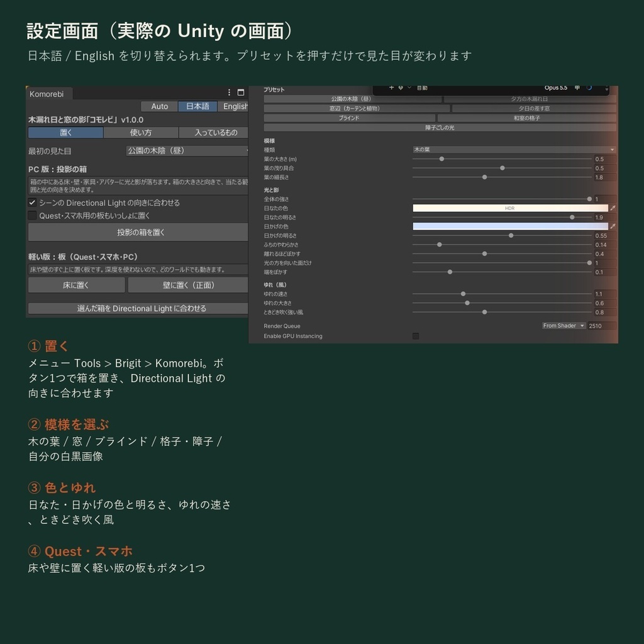Click the ときどき吹く強い風 value field 0.8

point(605,312)
